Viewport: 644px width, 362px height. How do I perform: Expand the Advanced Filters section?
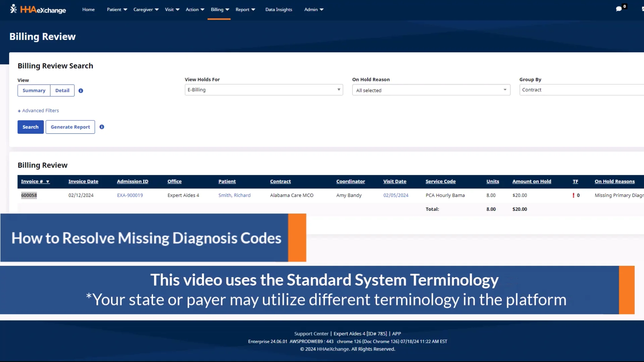pos(38,110)
